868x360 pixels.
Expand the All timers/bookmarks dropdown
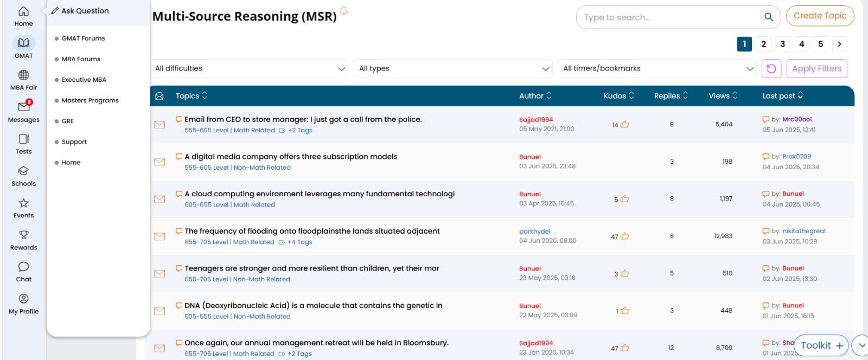point(657,69)
